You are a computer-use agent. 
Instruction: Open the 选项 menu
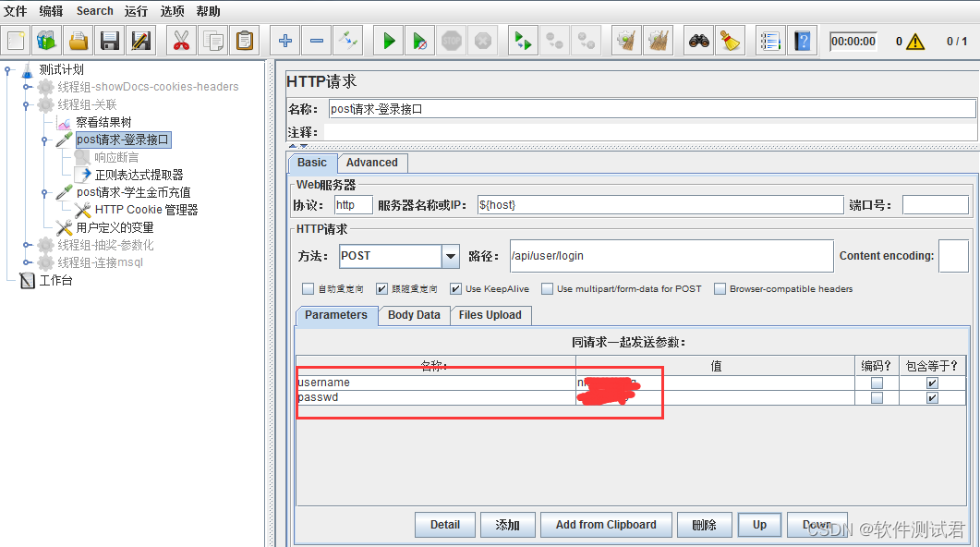(173, 11)
